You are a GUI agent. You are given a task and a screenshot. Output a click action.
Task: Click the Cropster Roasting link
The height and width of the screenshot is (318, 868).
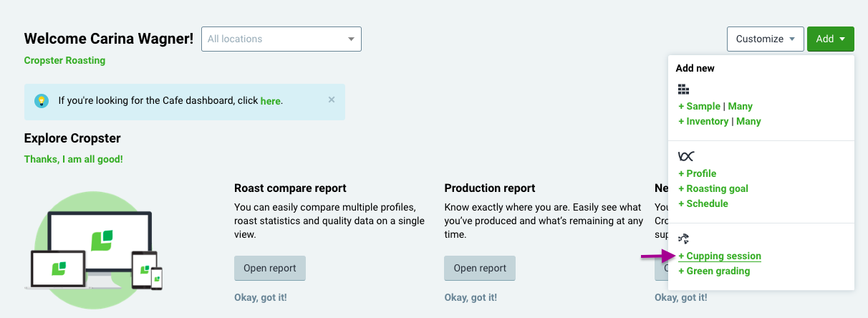tap(64, 60)
